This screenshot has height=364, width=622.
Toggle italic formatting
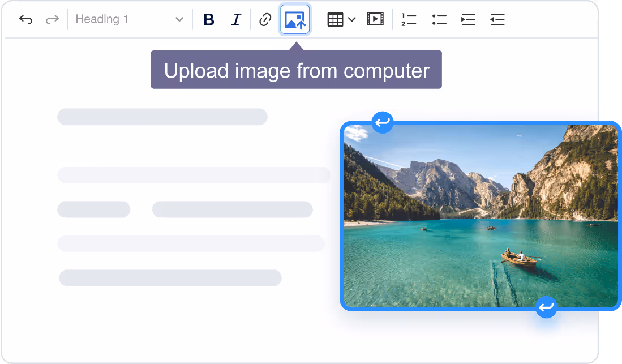coord(236,20)
